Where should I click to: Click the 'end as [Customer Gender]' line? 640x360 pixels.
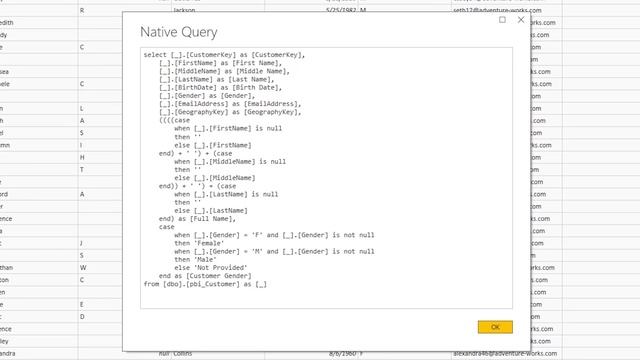(205, 276)
